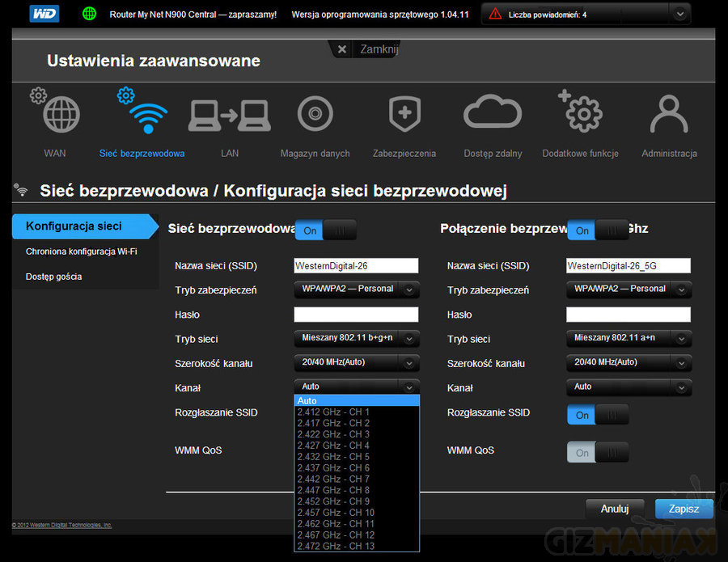Expand the notifications count dropdown arrow
Viewport: 728px width, 562px height.
pyautogui.click(x=680, y=14)
